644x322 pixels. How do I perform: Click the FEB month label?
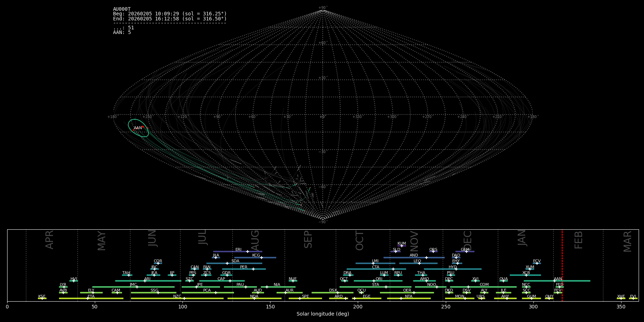pos(579,240)
